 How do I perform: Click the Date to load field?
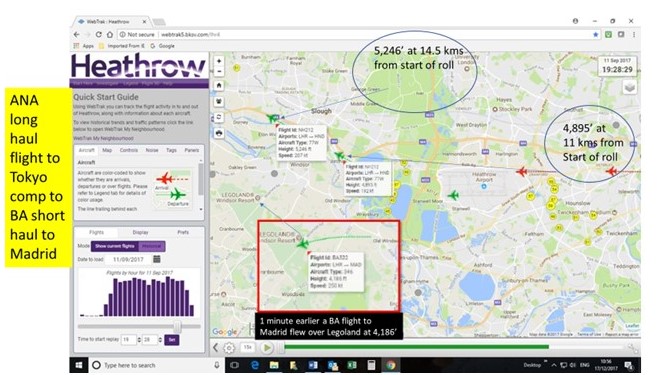click(x=128, y=259)
